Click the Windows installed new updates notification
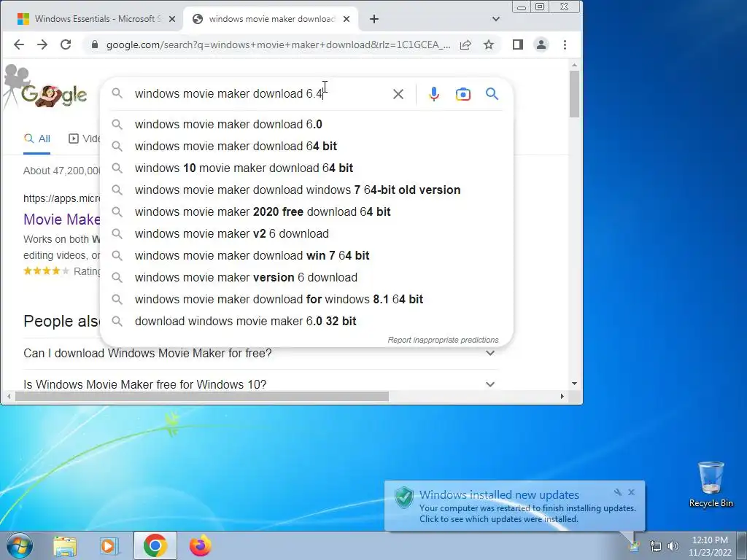747x560 pixels. click(514, 506)
